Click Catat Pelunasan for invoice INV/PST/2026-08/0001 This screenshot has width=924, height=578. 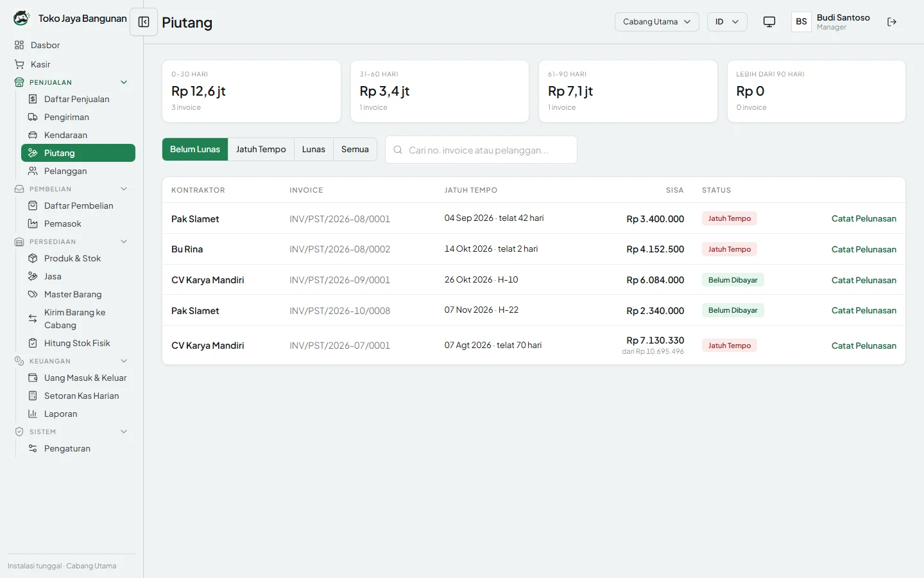[864, 218]
